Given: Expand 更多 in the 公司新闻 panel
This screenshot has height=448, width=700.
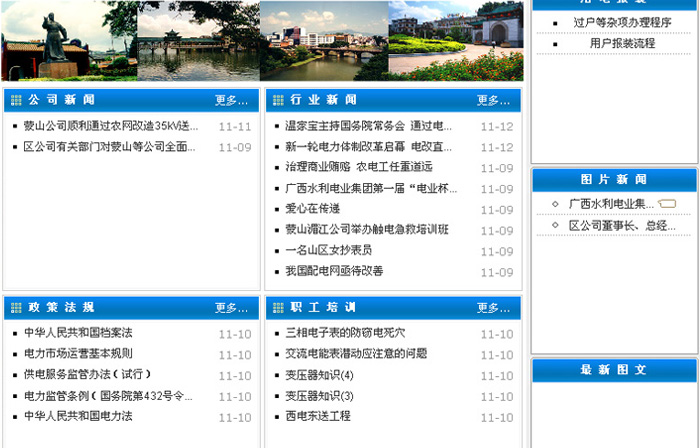Looking at the screenshot, I should pos(231,100).
